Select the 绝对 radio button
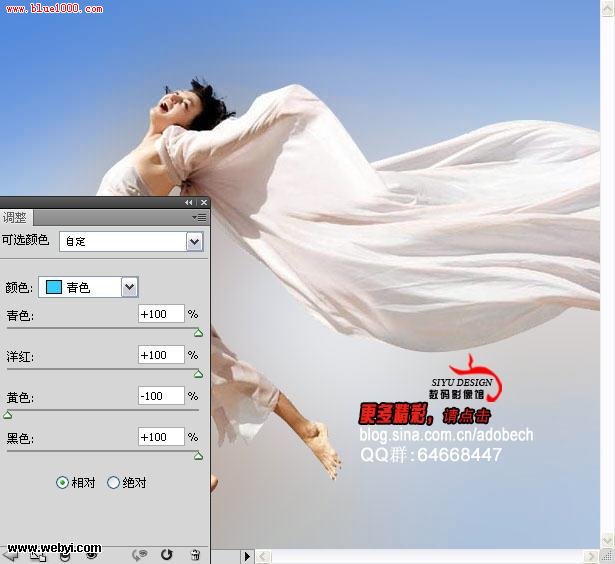Screen dimensions: 615x564 coord(113,482)
